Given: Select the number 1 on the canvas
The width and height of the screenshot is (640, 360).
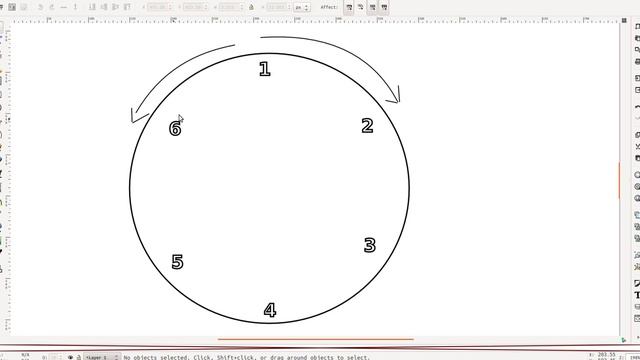Looking at the screenshot, I should [x=265, y=69].
